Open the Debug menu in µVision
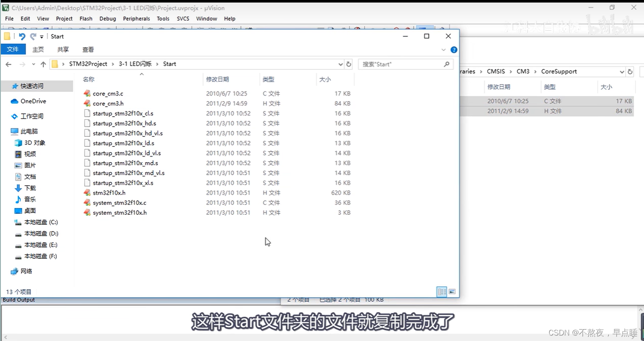 click(108, 19)
